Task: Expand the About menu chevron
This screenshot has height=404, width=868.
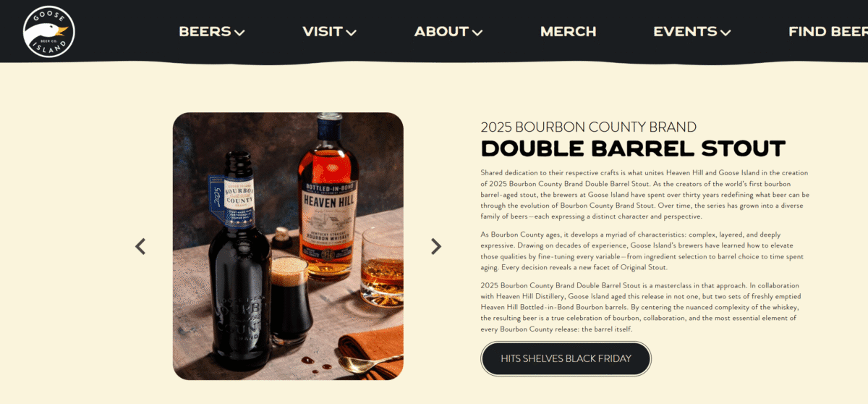Action: tap(477, 33)
